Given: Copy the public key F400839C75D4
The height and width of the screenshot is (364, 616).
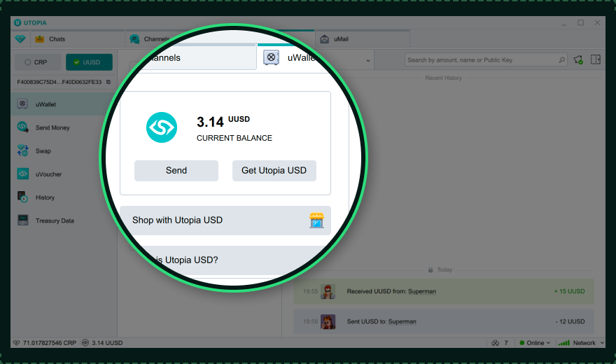Looking at the screenshot, I should [108, 82].
